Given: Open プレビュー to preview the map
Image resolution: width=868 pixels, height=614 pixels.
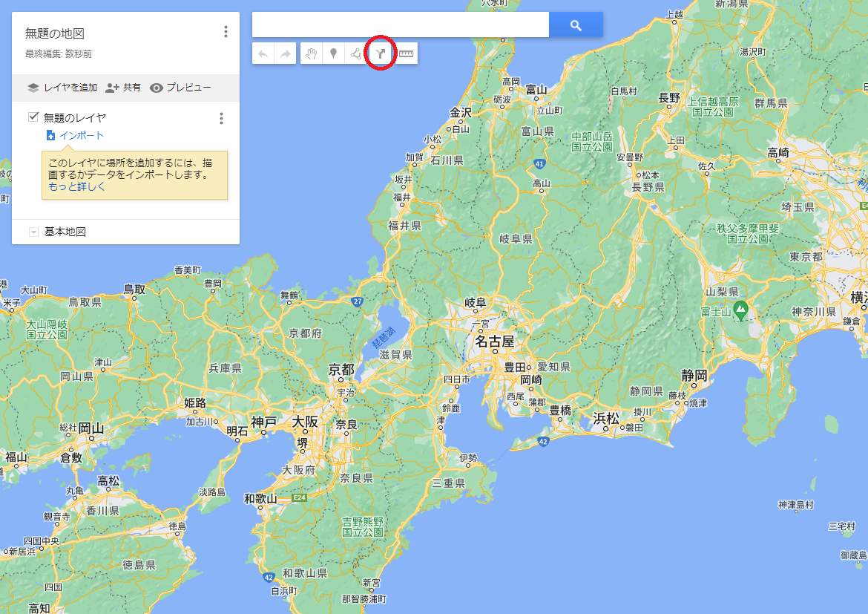Looking at the screenshot, I should point(180,88).
